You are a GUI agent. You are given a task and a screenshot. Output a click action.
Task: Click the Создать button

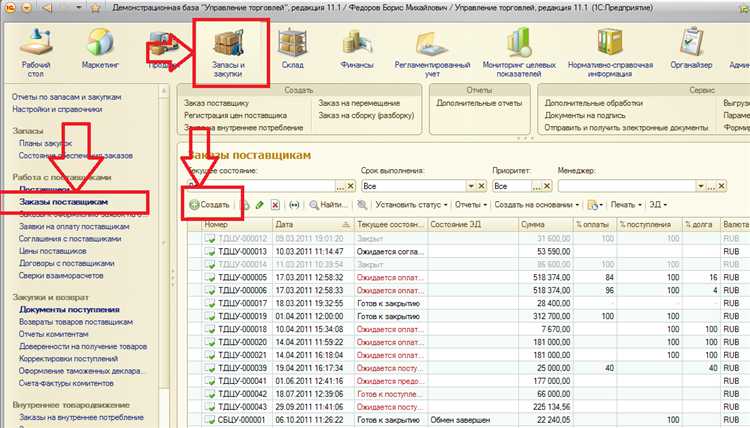tap(210, 205)
